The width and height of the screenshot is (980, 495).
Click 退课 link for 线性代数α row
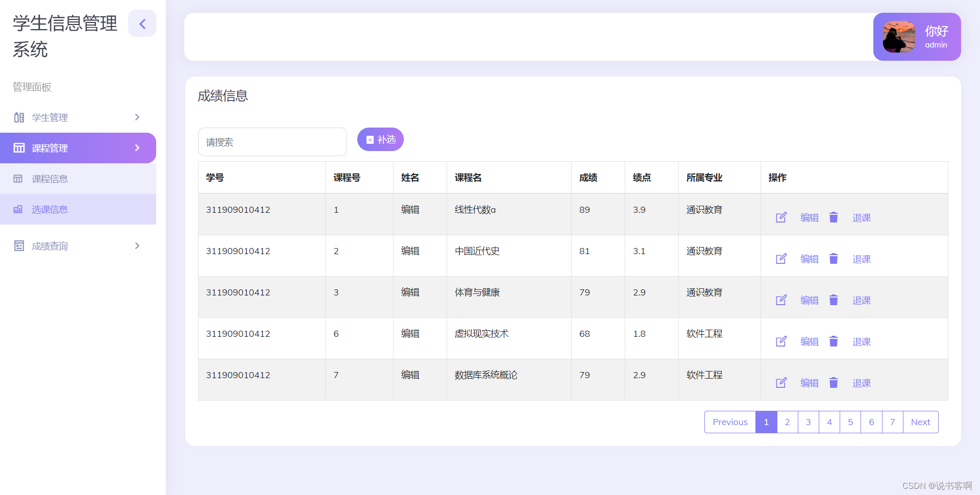862,218
